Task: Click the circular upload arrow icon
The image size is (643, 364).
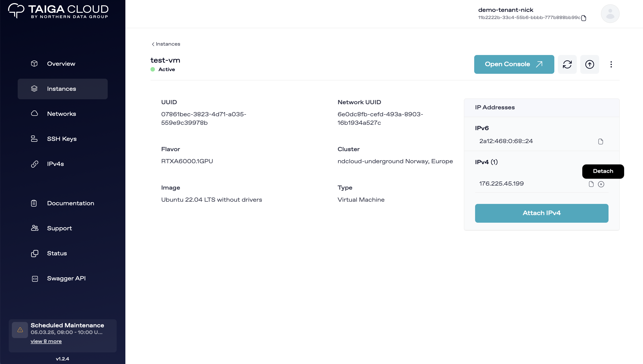Action: pos(590,64)
